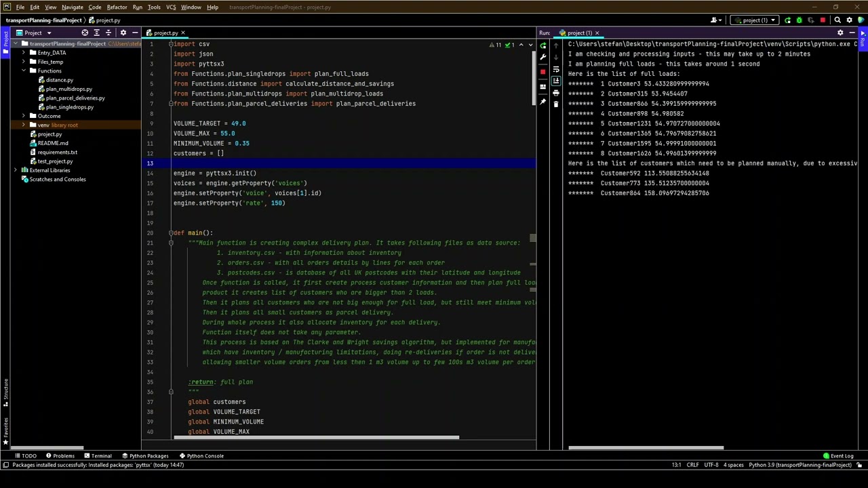The width and height of the screenshot is (868, 488).
Task: Switch to the Terminal tool window tab
Action: 97,455
